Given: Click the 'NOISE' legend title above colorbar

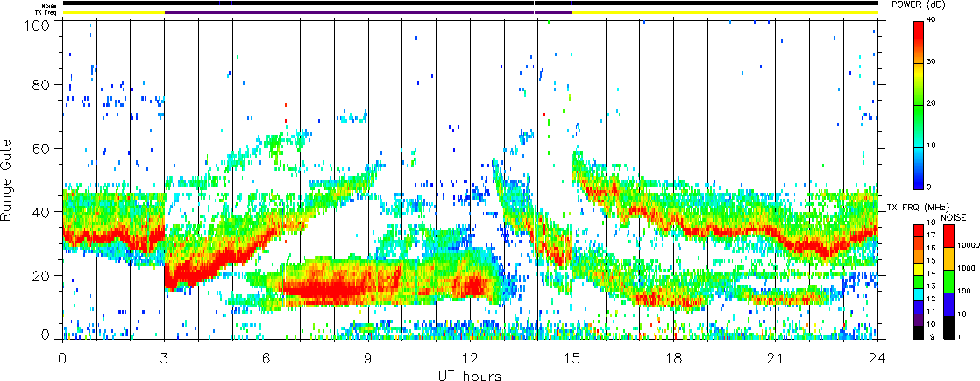Looking at the screenshot, I should (955, 218).
